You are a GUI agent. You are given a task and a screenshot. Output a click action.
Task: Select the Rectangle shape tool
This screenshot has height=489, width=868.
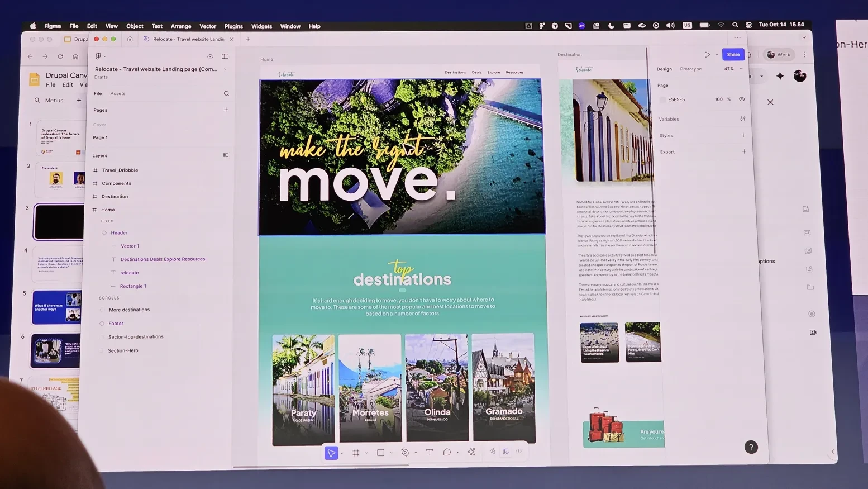[x=380, y=453]
